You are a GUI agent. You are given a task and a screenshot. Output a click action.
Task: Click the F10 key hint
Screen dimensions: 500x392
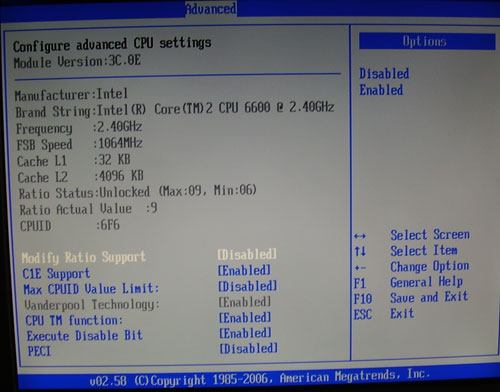363,299
